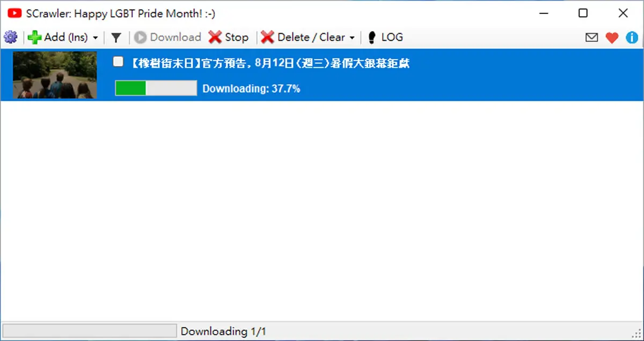
Task: Click the green download progress bar
Action: point(156,88)
